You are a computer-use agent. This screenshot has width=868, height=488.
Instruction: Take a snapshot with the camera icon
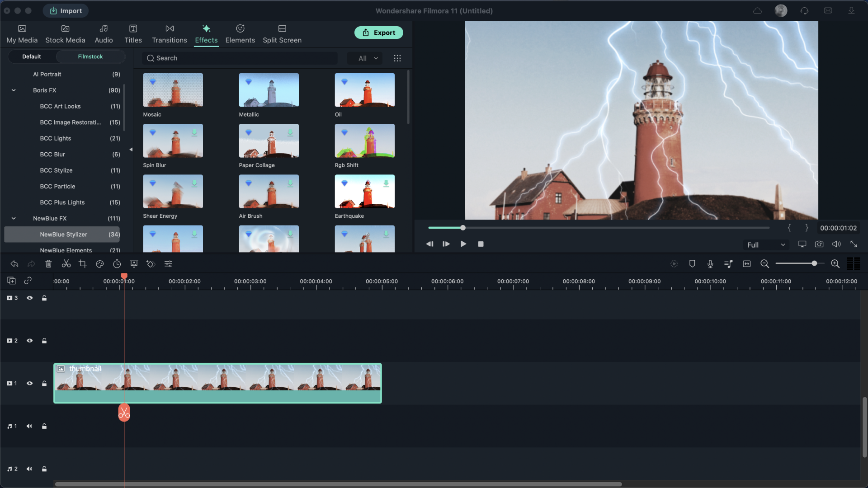(x=819, y=244)
